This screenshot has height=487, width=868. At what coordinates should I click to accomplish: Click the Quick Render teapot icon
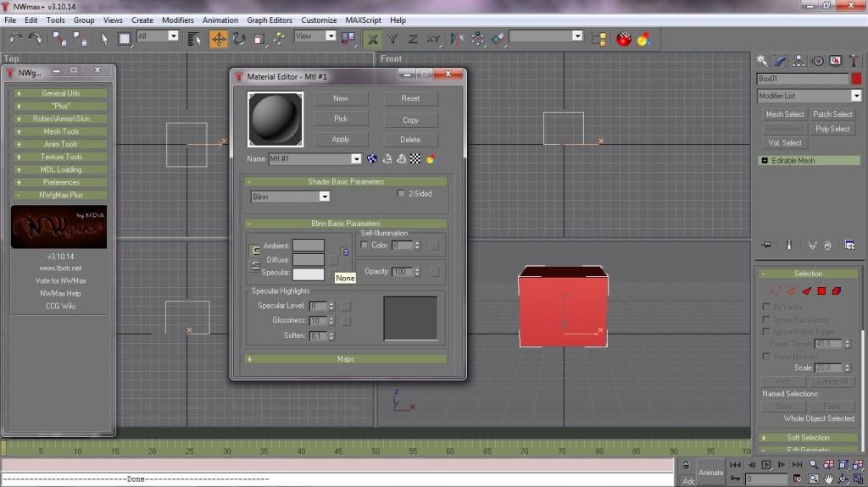[624, 38]
